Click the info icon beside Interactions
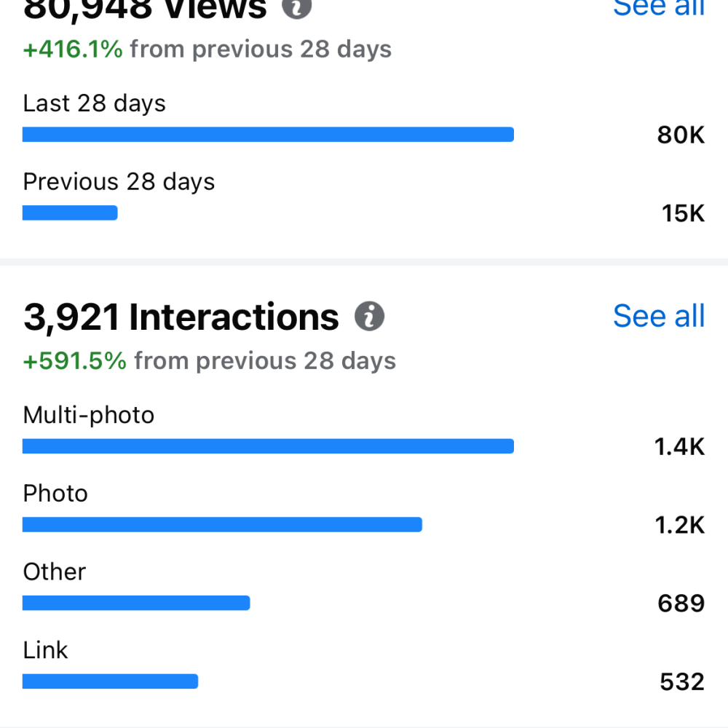Viewport: 728px width, 728px height. coord(369,316)
